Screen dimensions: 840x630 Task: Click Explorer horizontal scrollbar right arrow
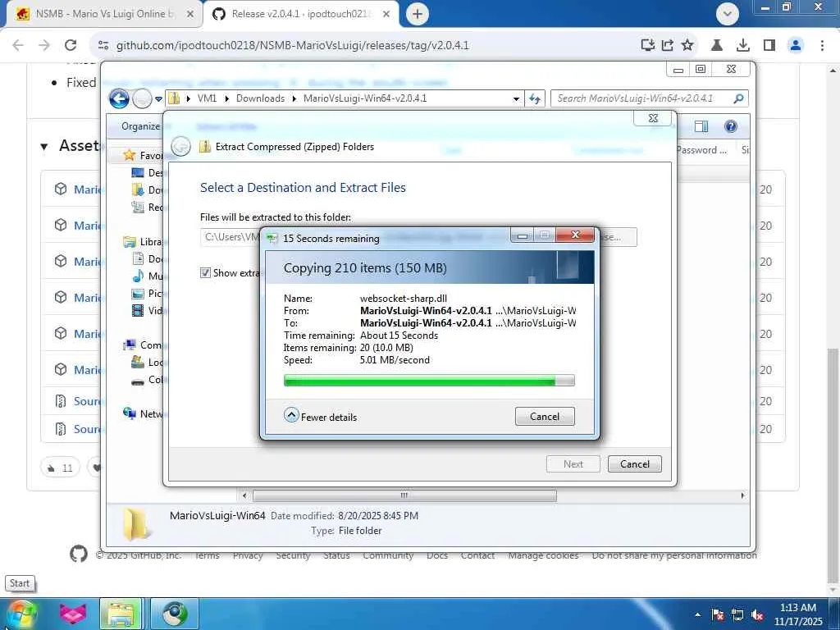pos(742,495)
